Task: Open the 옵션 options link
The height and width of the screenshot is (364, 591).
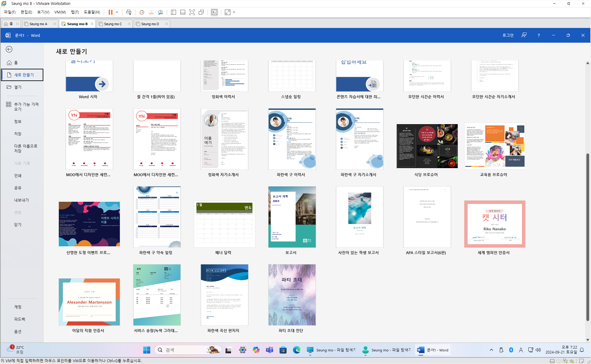Action: pos(18,331)
